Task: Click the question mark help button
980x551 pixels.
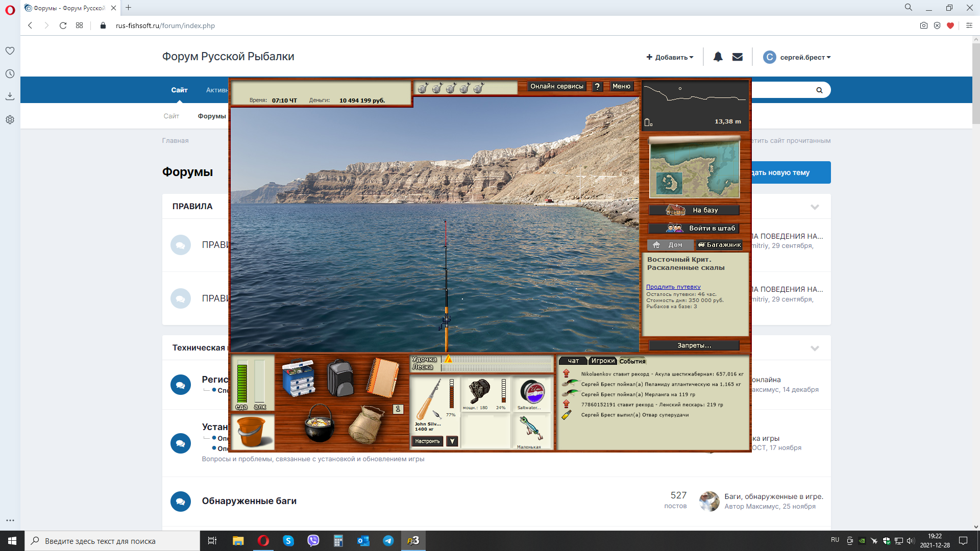Action: coord(597,87)
